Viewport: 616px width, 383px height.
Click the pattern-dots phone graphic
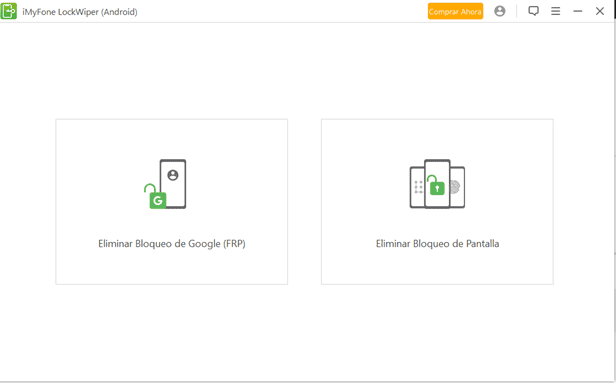[417, 187]
